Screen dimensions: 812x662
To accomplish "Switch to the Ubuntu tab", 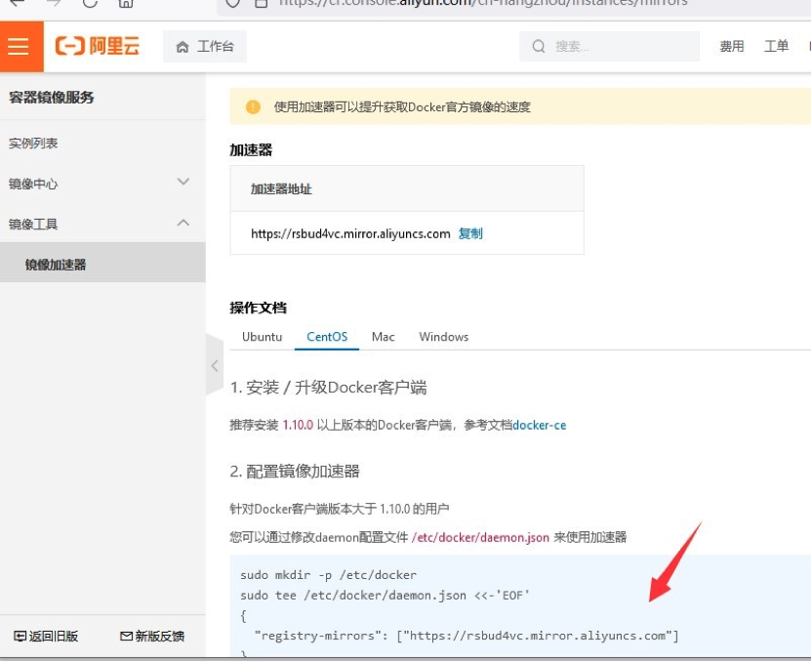I will [262, 337].
